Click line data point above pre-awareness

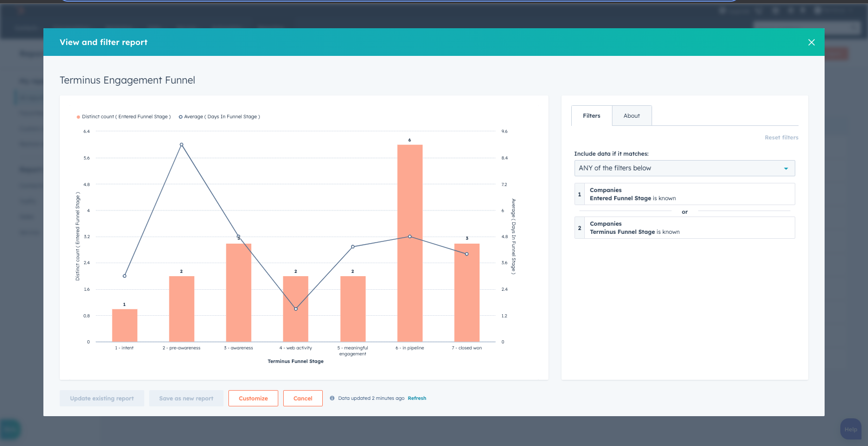point(181,145)
